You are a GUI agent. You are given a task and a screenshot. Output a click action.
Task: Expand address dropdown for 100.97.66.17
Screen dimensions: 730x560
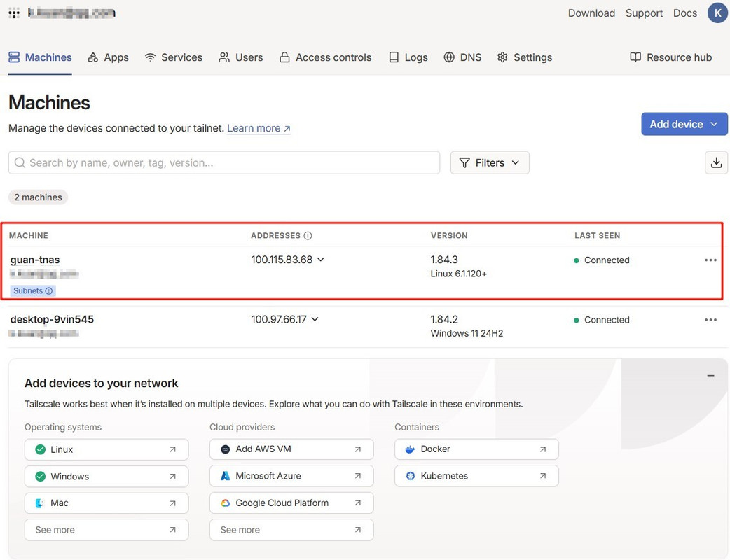[x=315, y=319]
